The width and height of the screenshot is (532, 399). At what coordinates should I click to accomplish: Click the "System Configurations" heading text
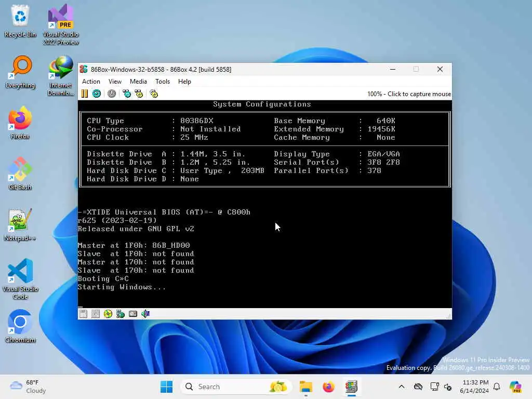(x=262, y=104)
